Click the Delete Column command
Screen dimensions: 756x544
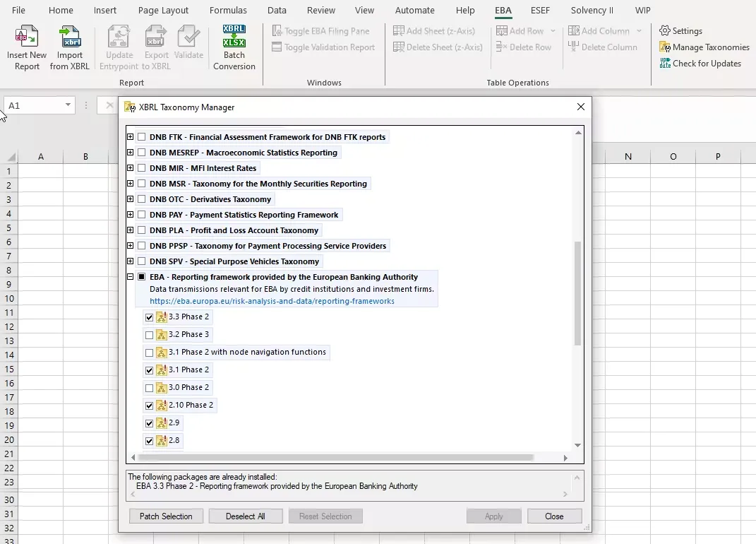point(603,47)
